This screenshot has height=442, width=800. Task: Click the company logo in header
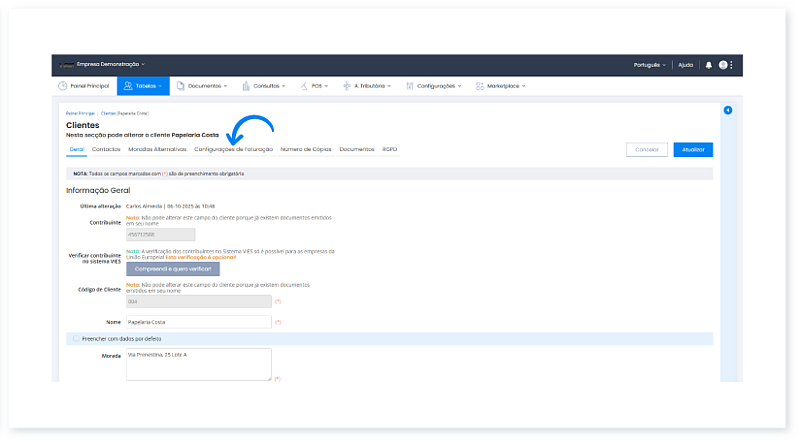69,65
